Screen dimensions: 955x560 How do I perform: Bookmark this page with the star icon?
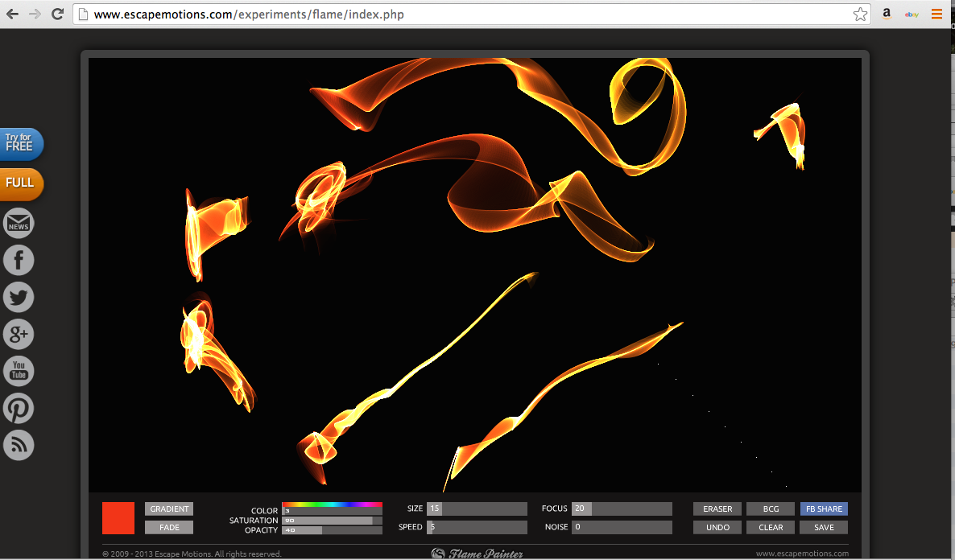point(860,14)
